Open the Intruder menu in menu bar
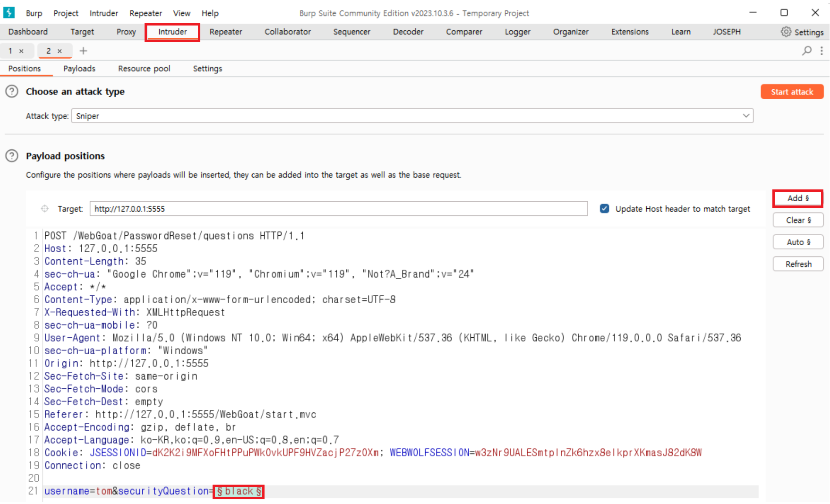 point(104,13)
